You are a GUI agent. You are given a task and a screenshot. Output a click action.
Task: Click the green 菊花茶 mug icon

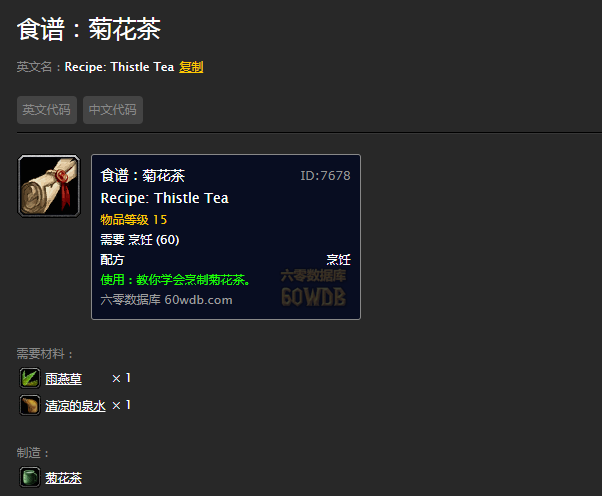coord(30,477)
